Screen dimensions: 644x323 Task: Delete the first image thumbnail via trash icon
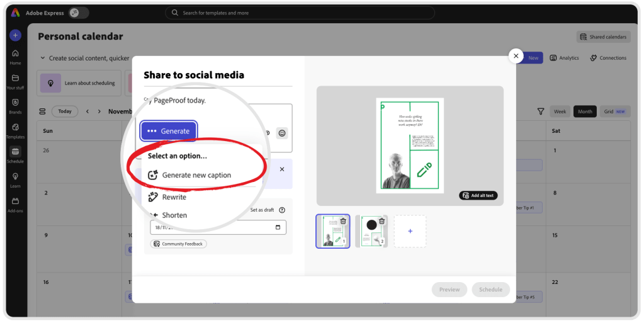[x=343, y=221]
